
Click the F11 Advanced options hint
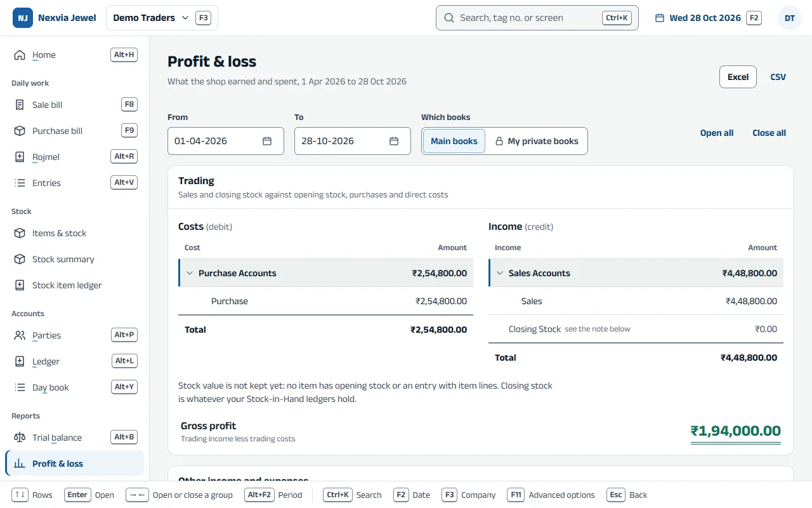click(551, 495)
